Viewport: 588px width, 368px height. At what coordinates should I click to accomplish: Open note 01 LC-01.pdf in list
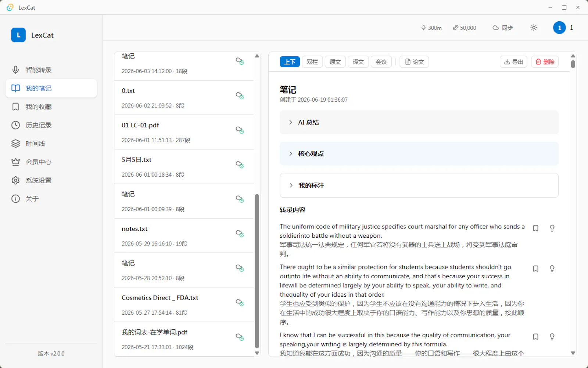(x=184, y=132)
